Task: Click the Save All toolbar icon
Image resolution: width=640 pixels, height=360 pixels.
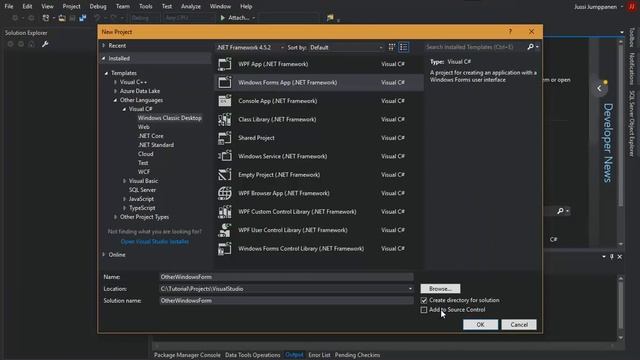Action: (x=82, y=18)
